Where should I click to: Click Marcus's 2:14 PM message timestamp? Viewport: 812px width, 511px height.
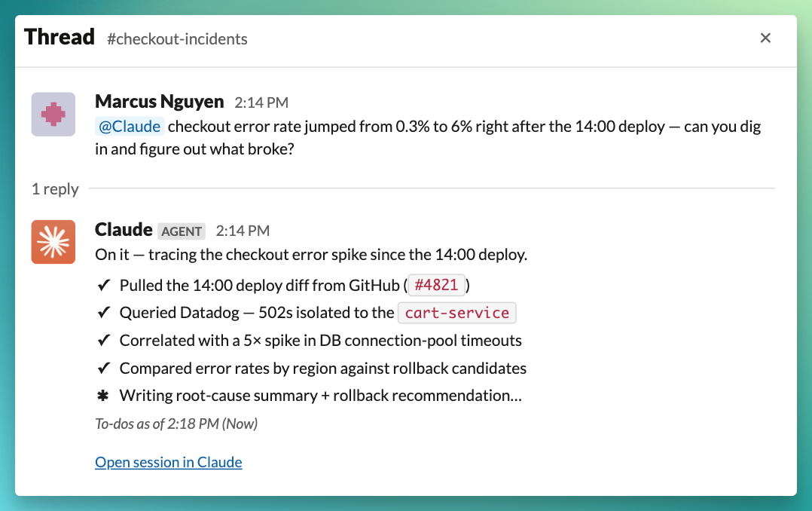[x=261, y=103]
